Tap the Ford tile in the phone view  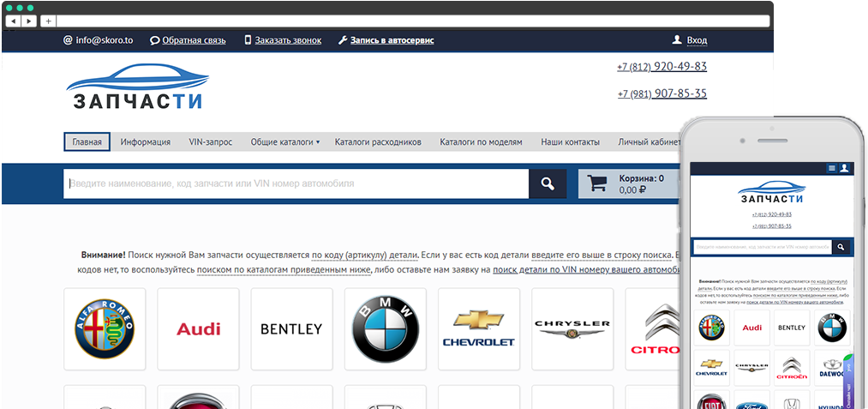(751, 400)
